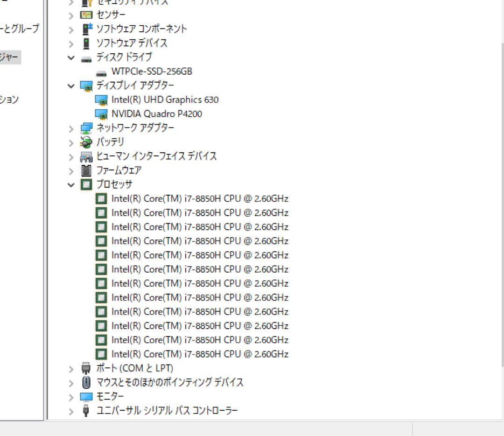This screenshot has height=436, width=504.
Task: Select the ユニバーサル シリアル バス コントローラー icon
Action: [x=85, y=410]
